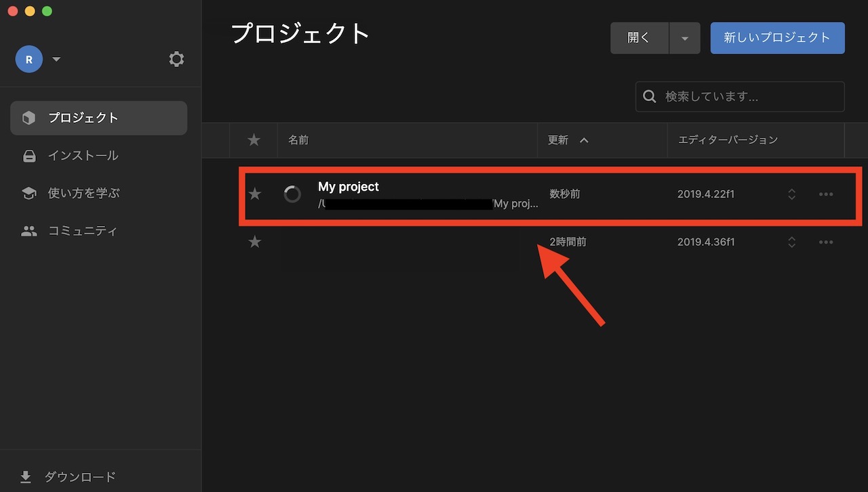Open the more options menu for My project
868x492 pixels.
pos(826,194)
